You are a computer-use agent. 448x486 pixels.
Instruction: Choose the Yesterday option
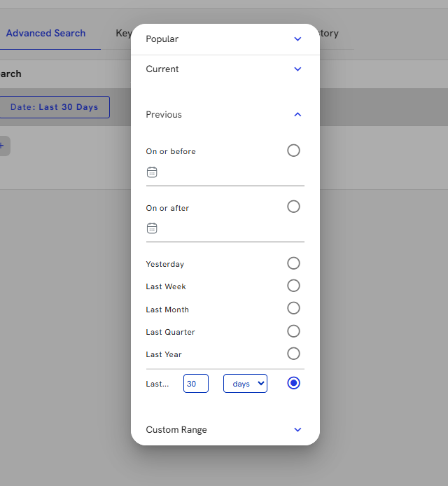click(x=293, y=263)
